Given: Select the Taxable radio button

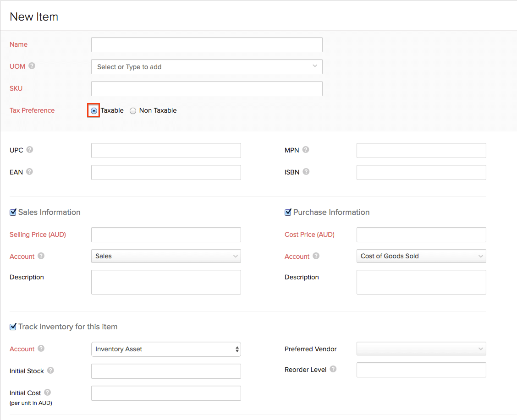Looking at the screenshot, I should [x=94, y=111].
